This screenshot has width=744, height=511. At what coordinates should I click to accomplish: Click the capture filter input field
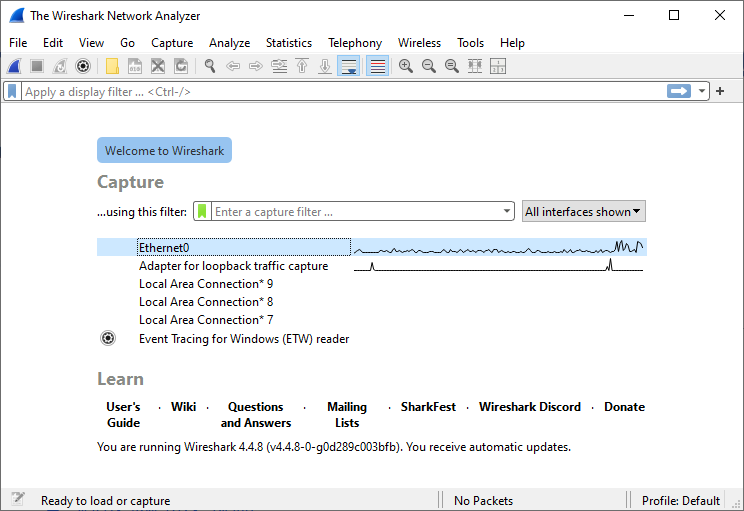click(x=356, y=212)
